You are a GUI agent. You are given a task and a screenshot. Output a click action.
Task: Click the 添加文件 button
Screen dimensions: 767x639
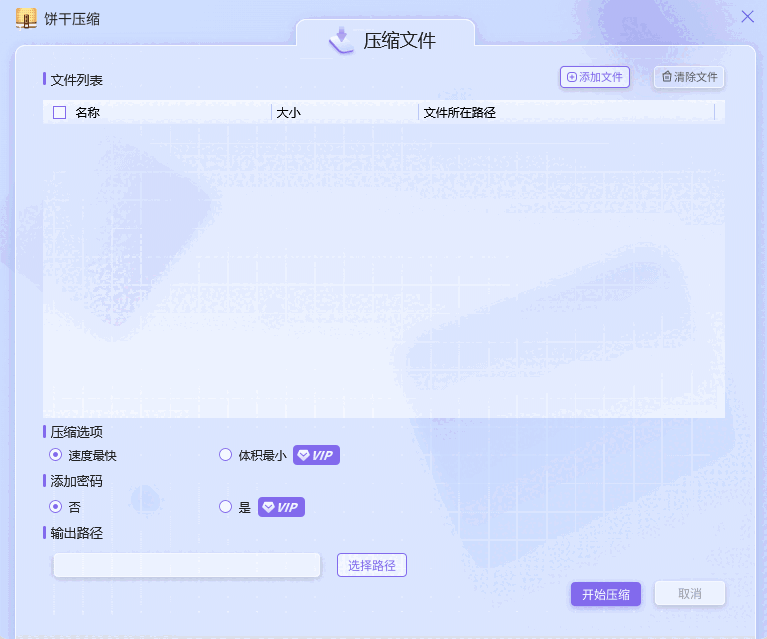[595, 77]
